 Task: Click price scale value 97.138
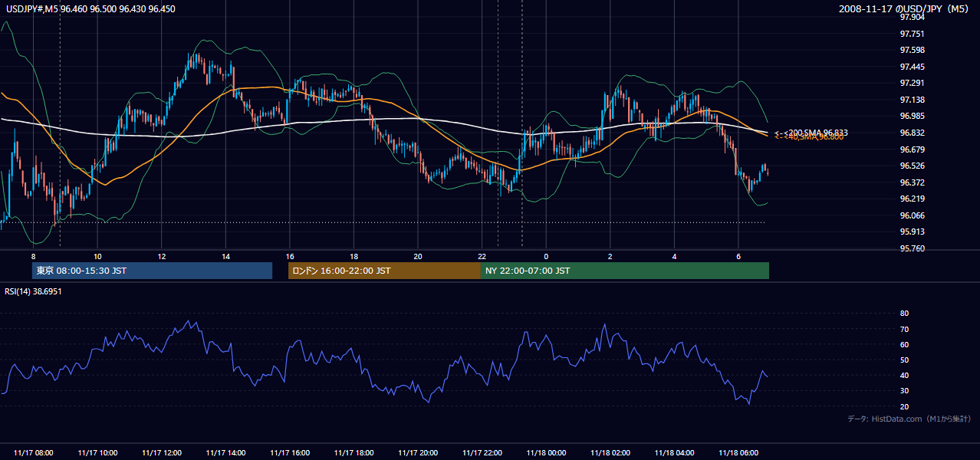(912, 100)
